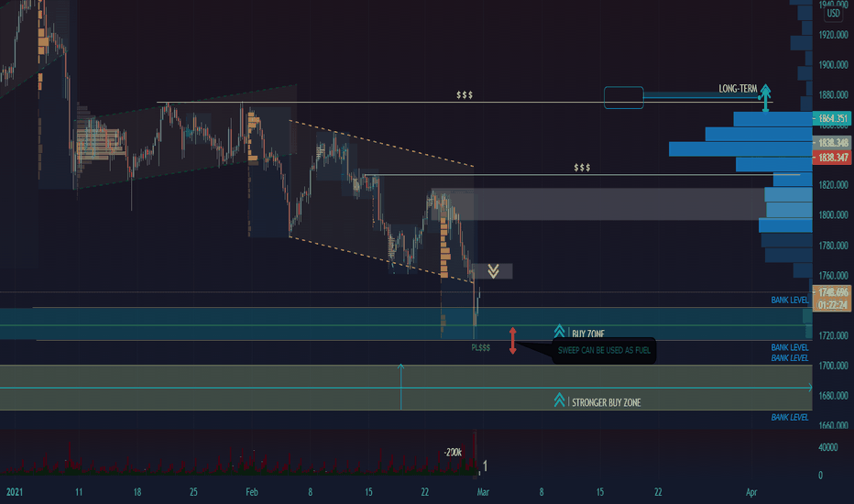Click the 40000 volume axis value

pos(827,447)
